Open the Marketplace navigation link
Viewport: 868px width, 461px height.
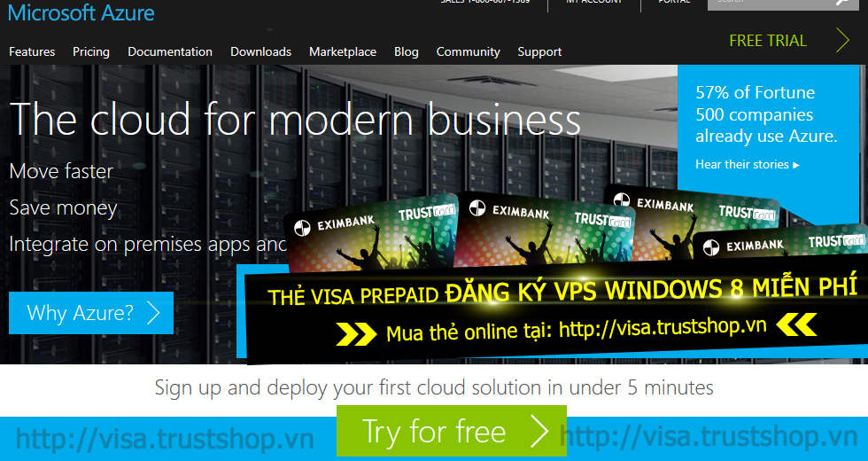[x=343, y=51]
